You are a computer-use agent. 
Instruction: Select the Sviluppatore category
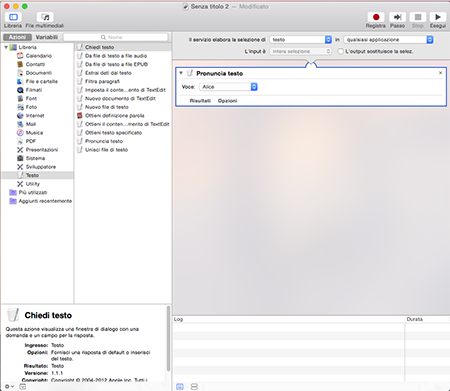coord(41,167)
